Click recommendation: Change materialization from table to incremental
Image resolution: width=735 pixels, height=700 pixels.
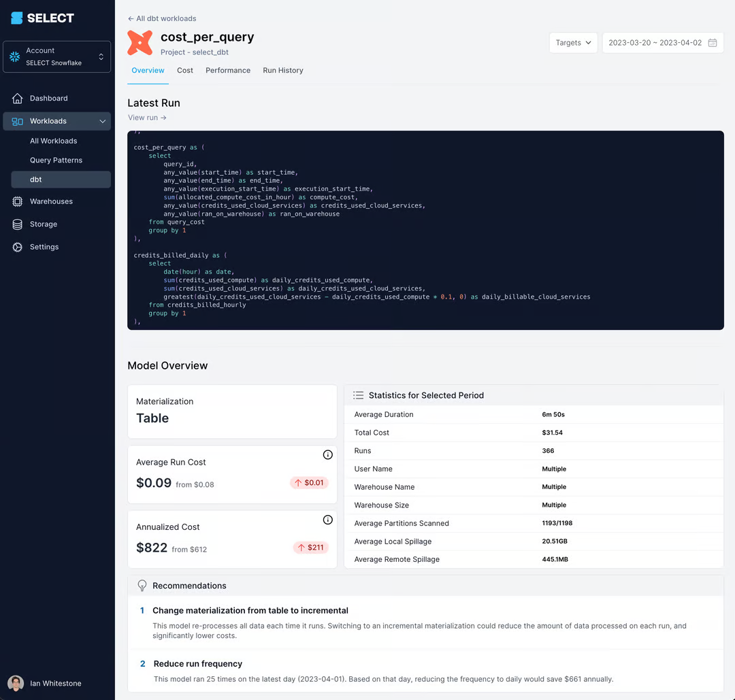pos(250,610)
